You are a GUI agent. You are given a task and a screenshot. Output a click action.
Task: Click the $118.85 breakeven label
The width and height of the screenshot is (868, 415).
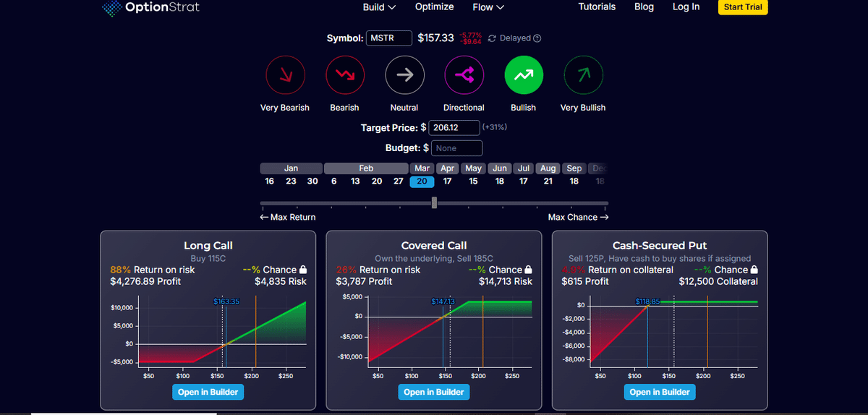[647, 301]
